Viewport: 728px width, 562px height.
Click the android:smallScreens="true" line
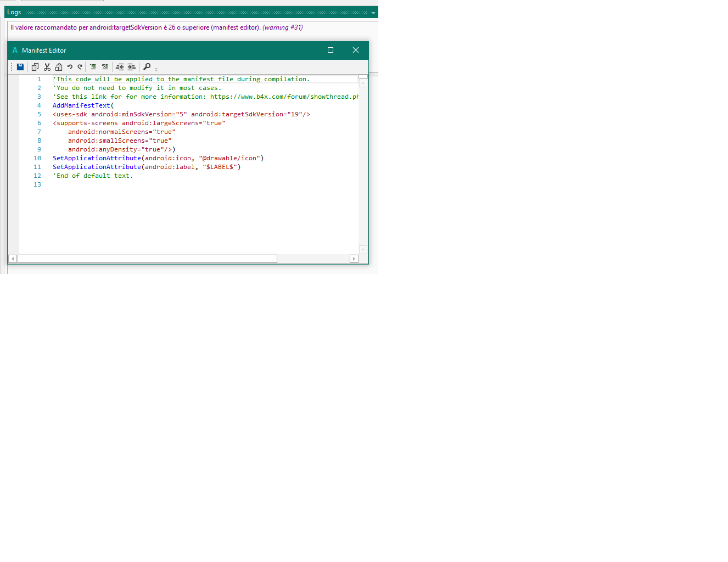pos(120,140)
